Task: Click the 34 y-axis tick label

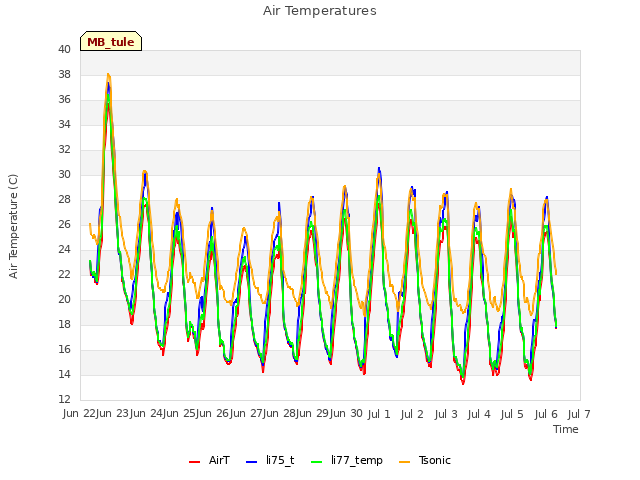Action: [x=64, y=124]
